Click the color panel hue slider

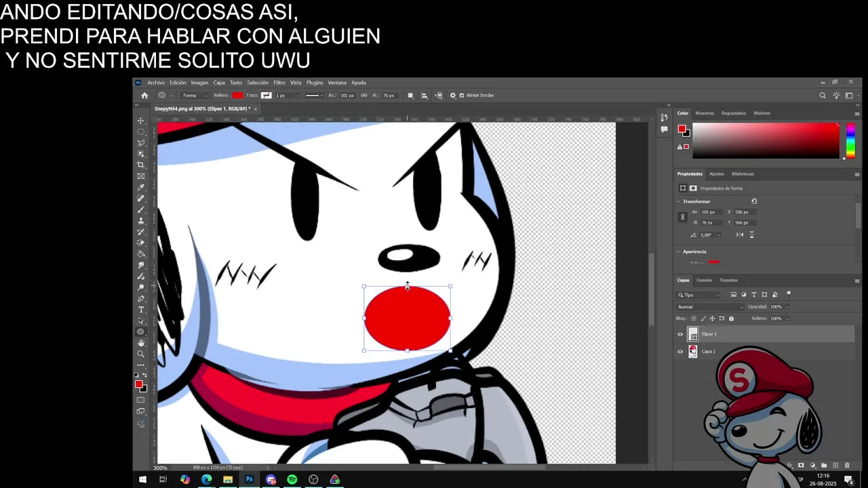point(850,140)
